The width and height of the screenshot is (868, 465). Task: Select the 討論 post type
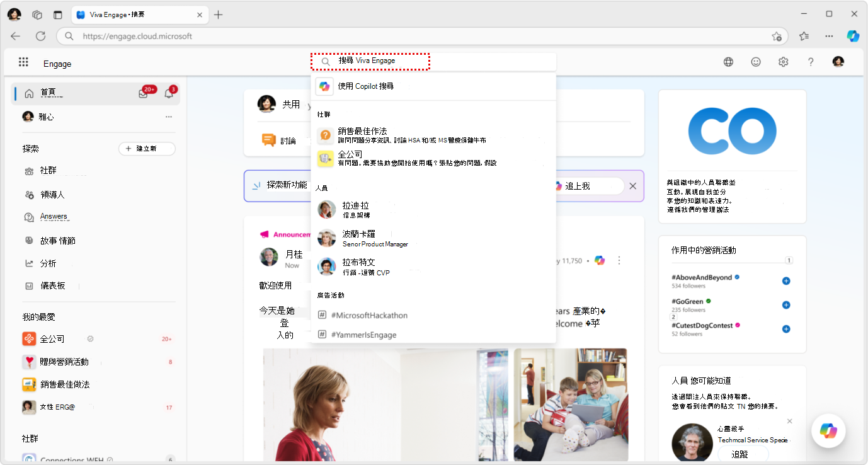click(278, 141)
